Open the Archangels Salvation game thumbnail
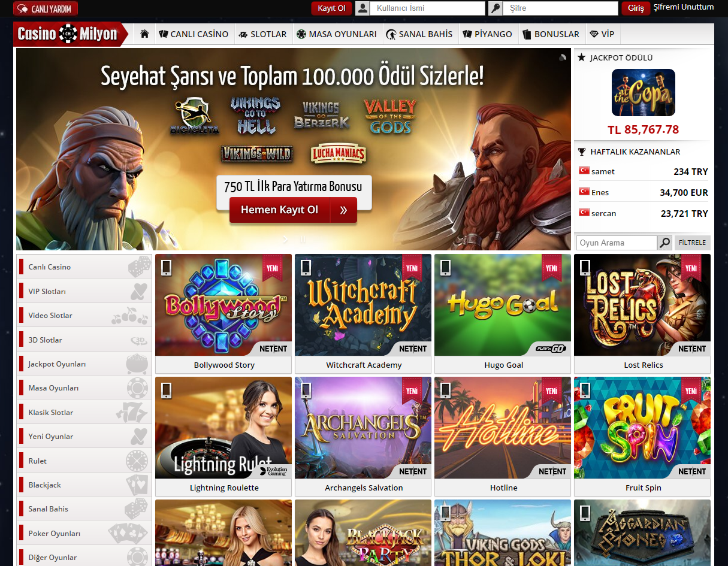728x566 pixels. tap(363, 428)
